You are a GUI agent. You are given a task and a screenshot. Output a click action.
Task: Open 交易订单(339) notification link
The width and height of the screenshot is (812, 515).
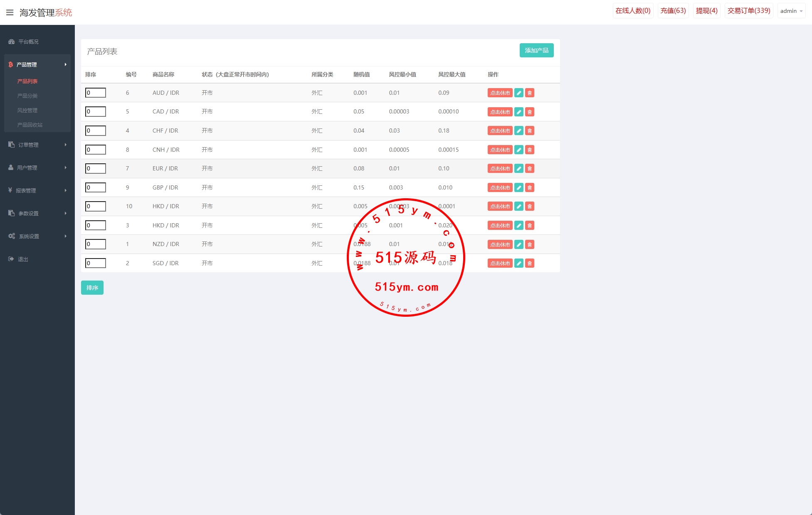click(748, 11)
